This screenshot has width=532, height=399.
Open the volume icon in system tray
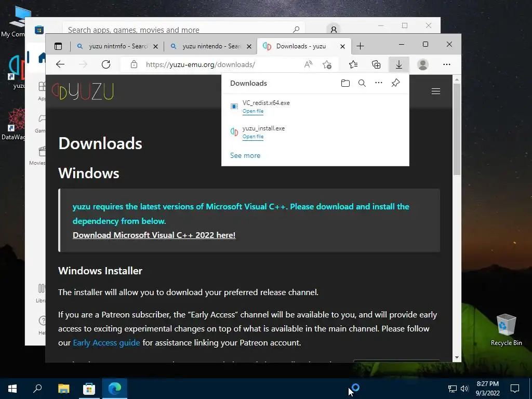(464, 389)
